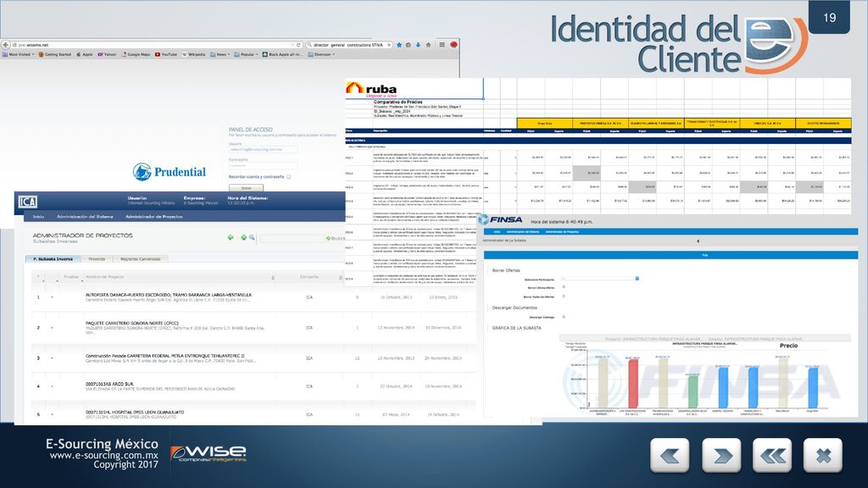Click the blue bookmark star icon

399,45
